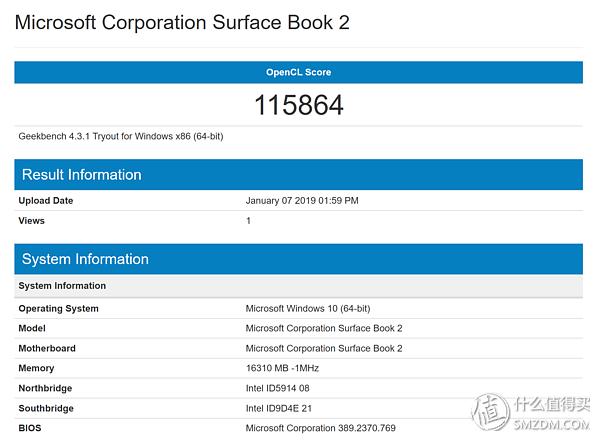Select the Surface Book 2 value in Motherboard row
This screenshot has height=441, width=600.
[x=324, y=348]
